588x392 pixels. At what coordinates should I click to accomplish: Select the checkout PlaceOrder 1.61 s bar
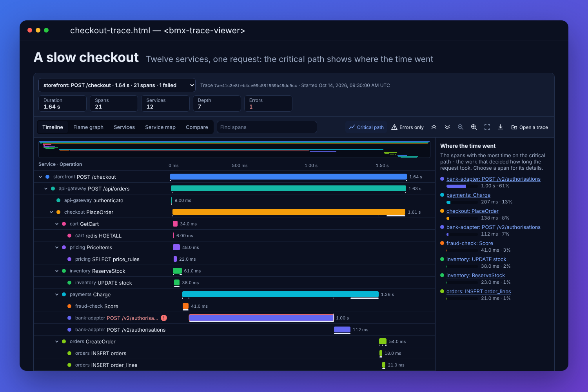[x=289, y=212]
